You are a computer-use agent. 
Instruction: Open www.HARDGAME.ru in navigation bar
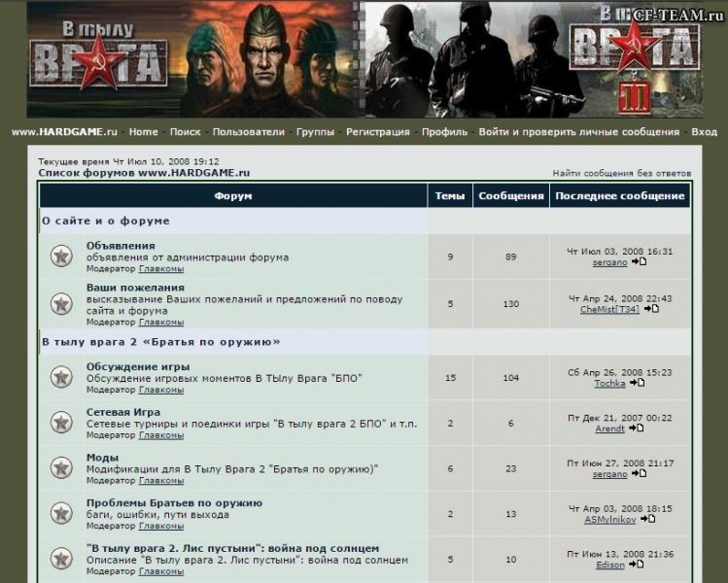click(x=64, y=132)
